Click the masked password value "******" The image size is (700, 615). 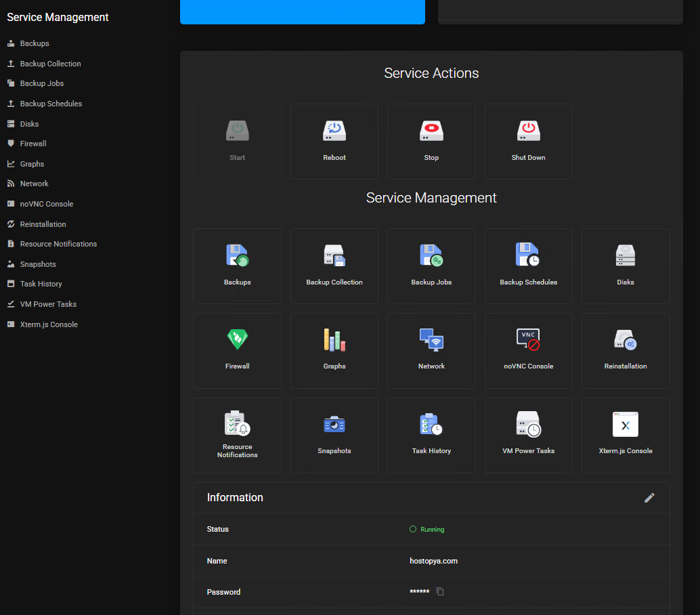[x=419, y=592]
